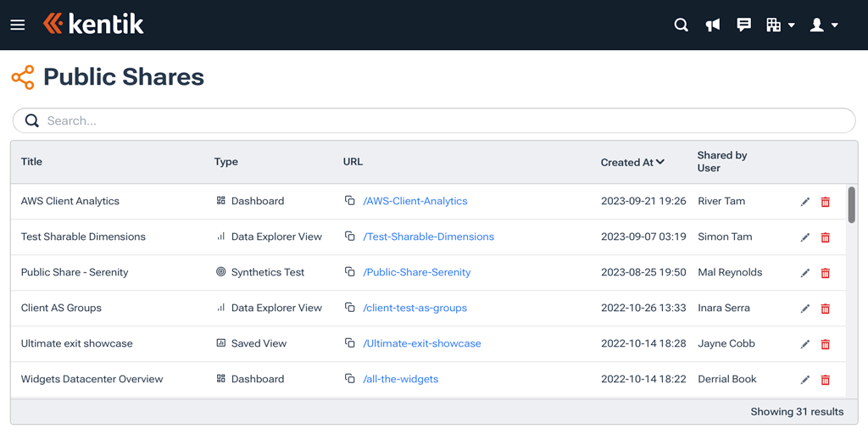Viewport: 868px width, 434px height.
Task: Edit the Client AS Groups share
Action: (805, 309)
